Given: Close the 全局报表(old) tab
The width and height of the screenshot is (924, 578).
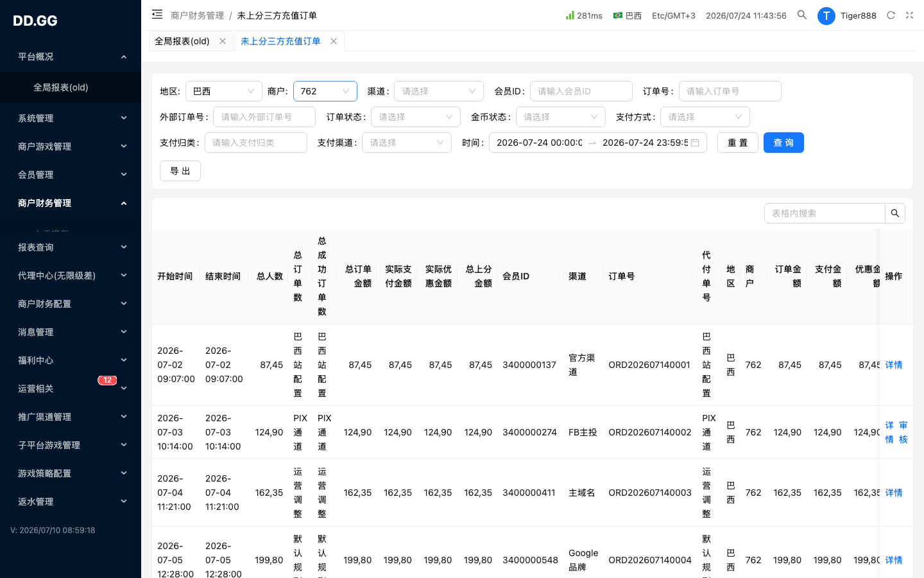Looking at the screenshot, I should click(x=223, y=41).
